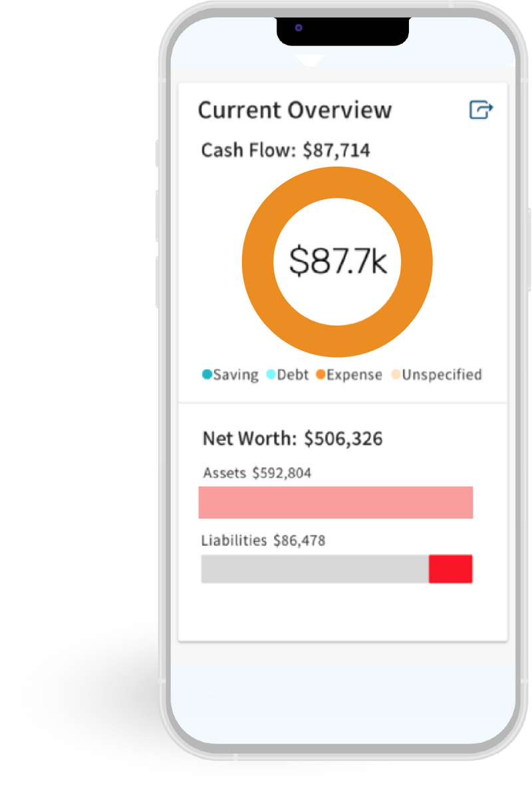The height and width of the screenshot is (786, 532).
Task: Toggle the Unspecified category in the legend
Action: coord(438,374)
